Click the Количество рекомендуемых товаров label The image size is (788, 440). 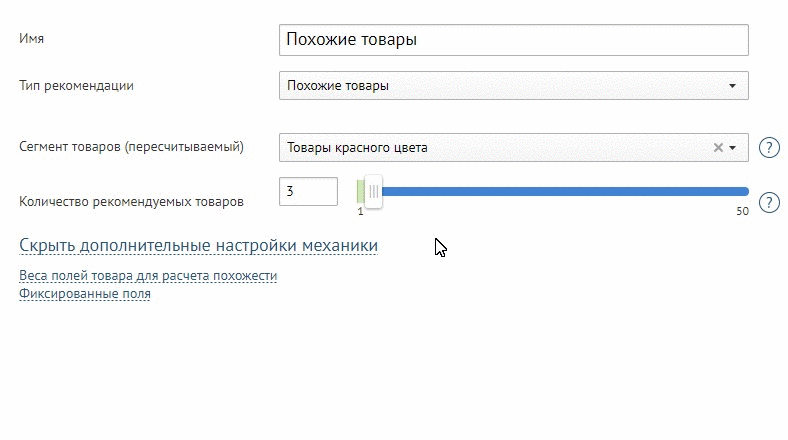pyautogui.click(x=131, y=202)
